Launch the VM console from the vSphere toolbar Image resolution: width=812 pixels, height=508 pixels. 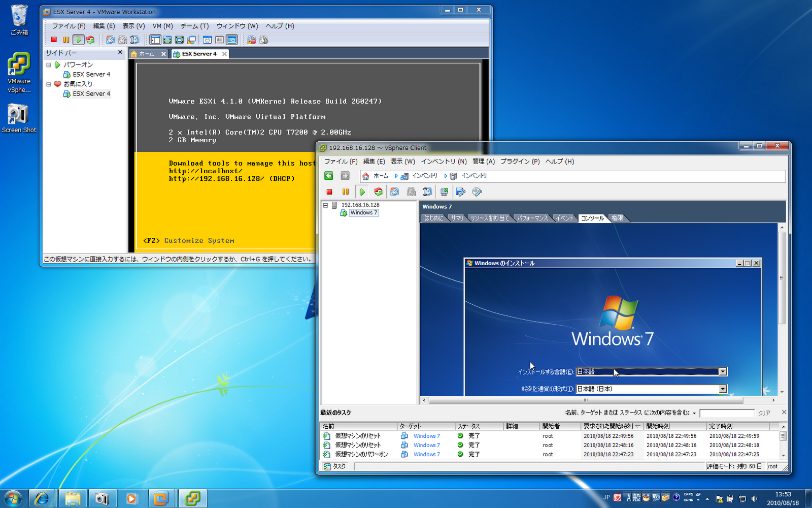(x=444, y=192)
